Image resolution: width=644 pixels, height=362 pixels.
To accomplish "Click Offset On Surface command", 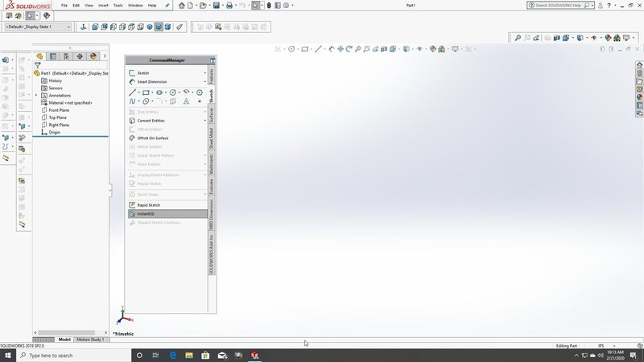I will [x=149, y=138].
